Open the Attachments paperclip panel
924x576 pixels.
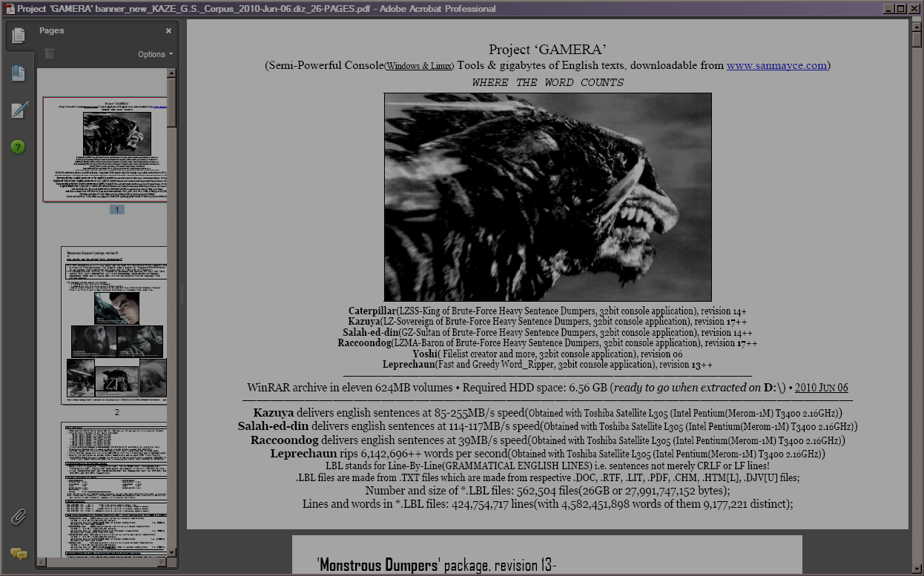pos(19,517)
